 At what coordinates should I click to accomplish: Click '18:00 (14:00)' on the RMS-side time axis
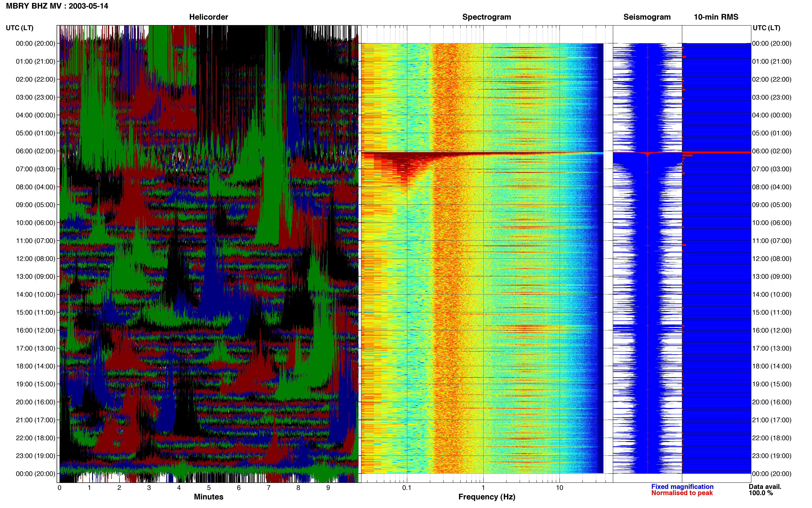coord(772,366)
